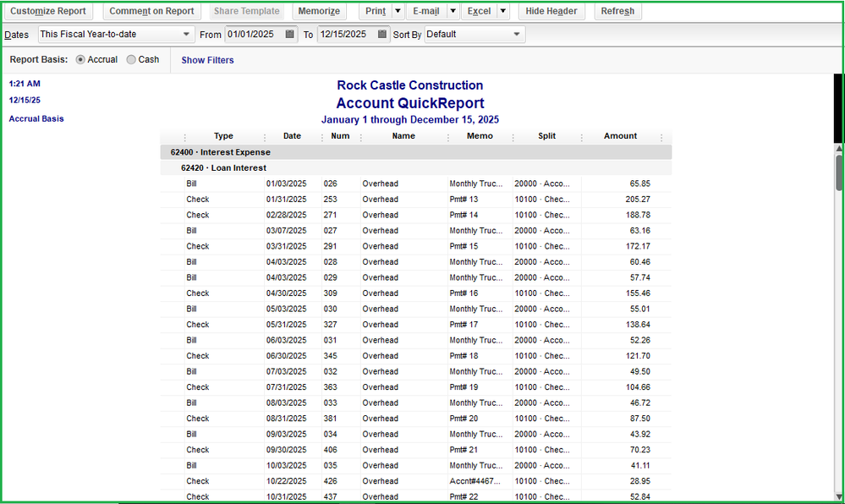Open the E-mail dropdown arrow
Image resolution: width=845 pixels, height=504 pixels.
(453, 11)
